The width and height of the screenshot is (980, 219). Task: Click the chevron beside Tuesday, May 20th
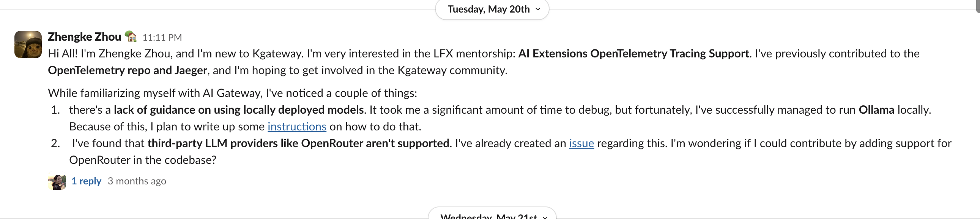point(538,9)
